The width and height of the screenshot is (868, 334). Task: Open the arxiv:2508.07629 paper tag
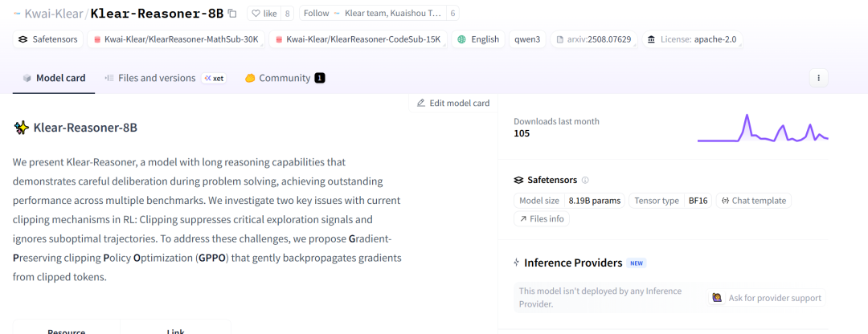click(594, 39)
